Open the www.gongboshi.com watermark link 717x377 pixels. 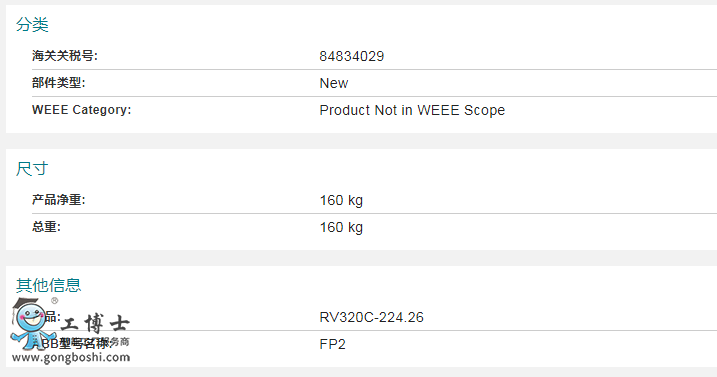[71, 357]
